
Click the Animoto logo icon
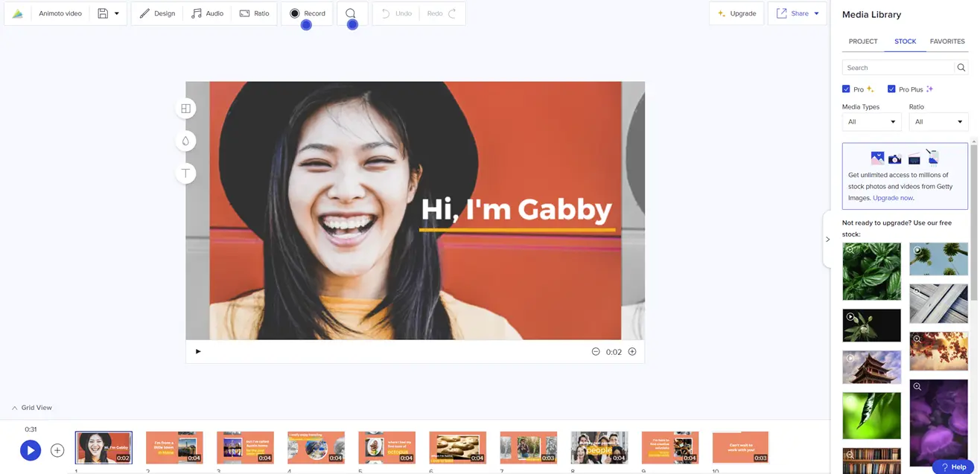click(x=18, y=13)
